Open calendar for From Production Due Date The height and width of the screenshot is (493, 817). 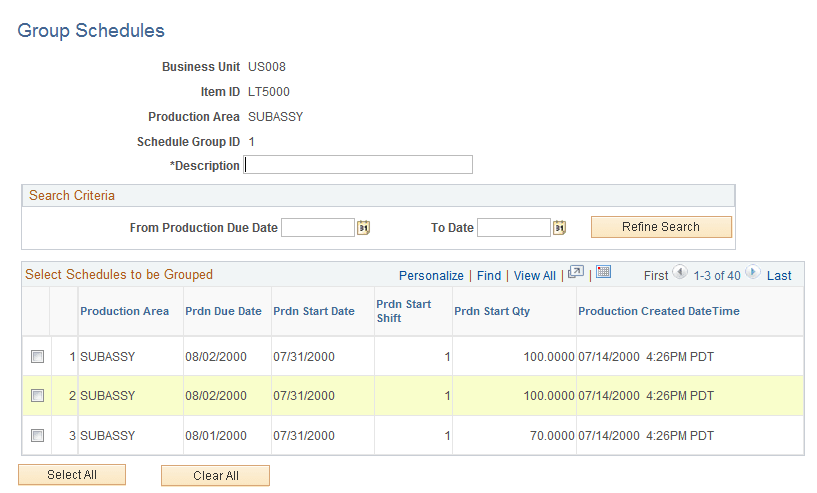tap(363, 228)
